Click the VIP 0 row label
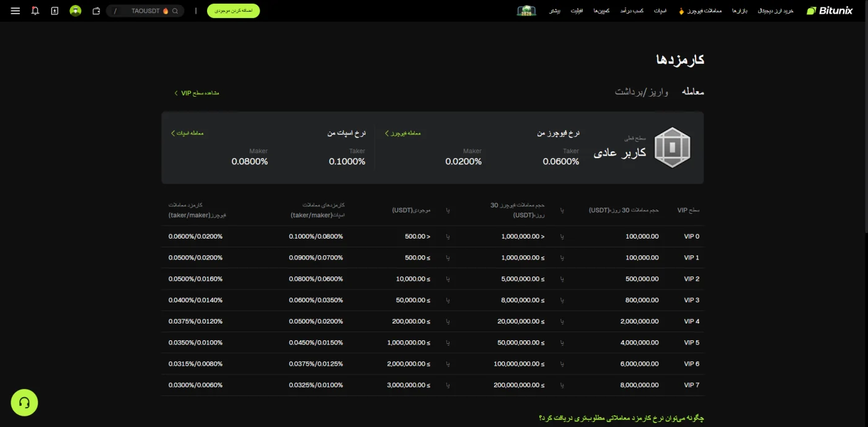 click(x=691, y=237)
